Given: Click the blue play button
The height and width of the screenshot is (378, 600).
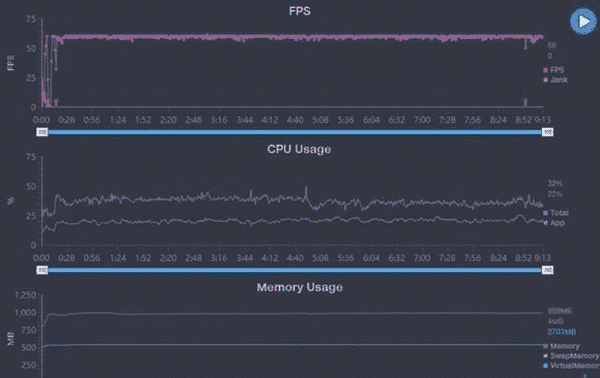Looking at the screenshot, I should 583,21.
